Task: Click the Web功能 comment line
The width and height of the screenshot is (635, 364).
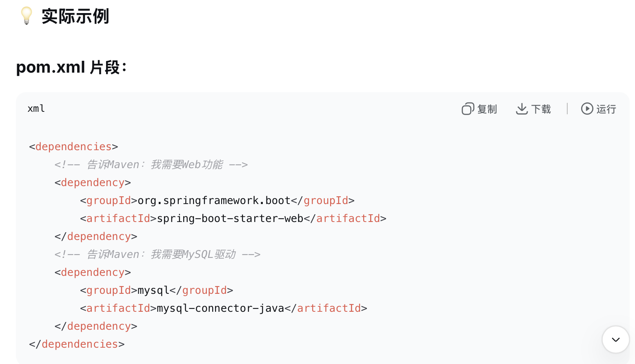Action: (151, 164)
